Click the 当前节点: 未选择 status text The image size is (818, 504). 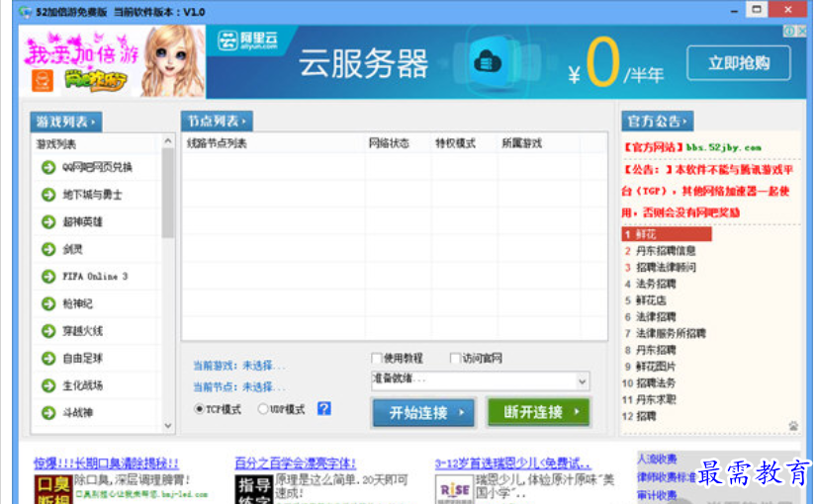pos(239,386)
